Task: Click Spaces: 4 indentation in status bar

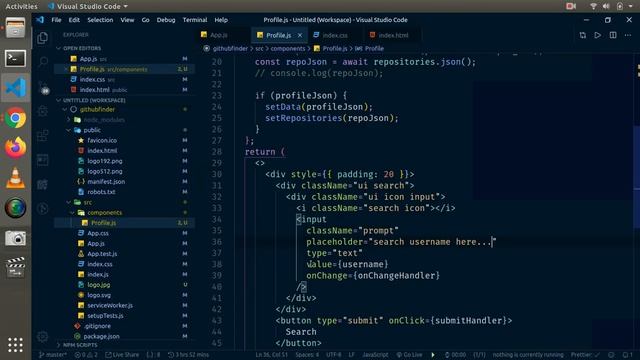Action: [307, 355]
